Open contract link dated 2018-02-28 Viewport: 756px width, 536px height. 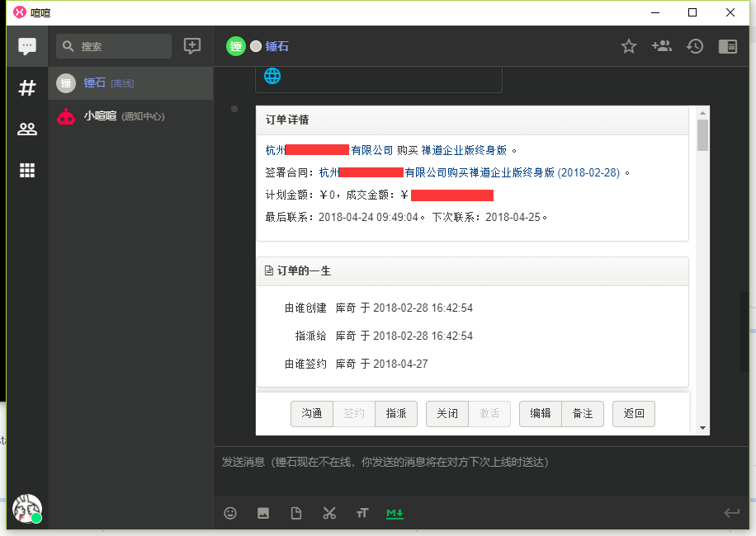tap(469, 172)
